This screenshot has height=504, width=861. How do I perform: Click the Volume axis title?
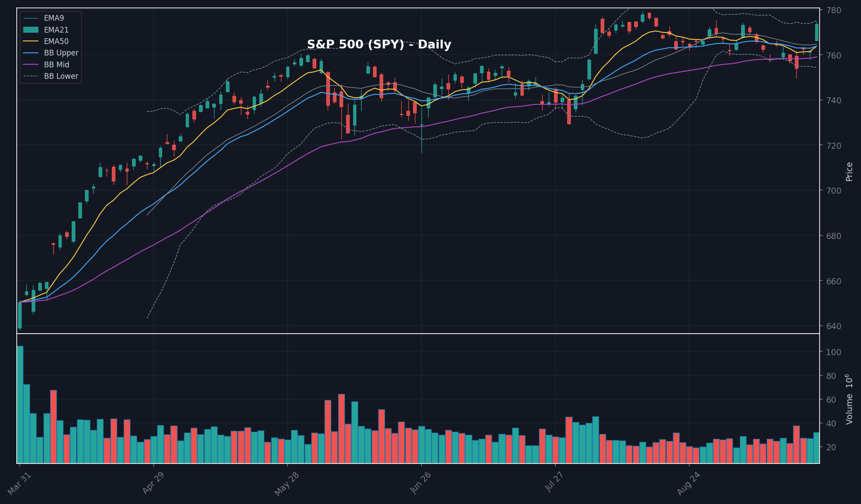click(849, 399)
